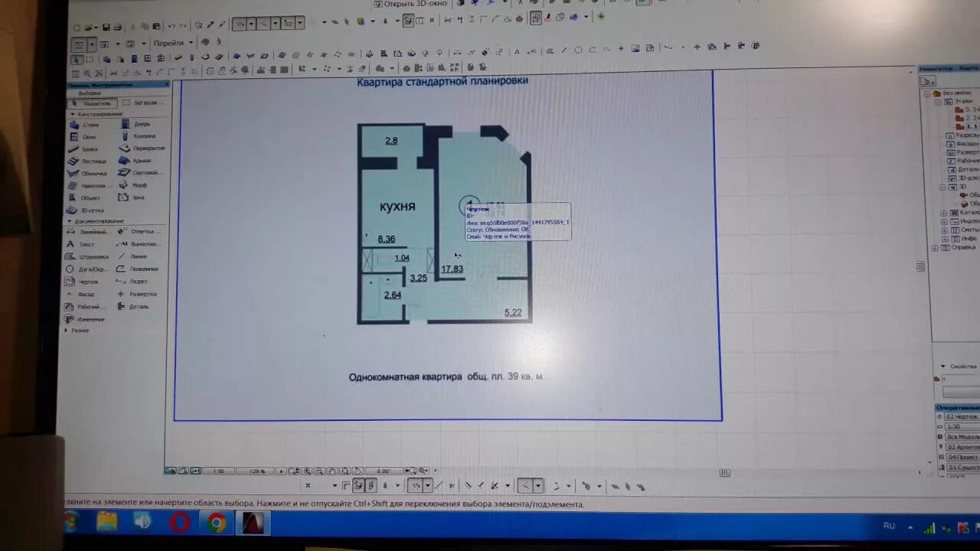Select the Change (Изменение) tool
This screenshot has width=980, height=551.
86,319
